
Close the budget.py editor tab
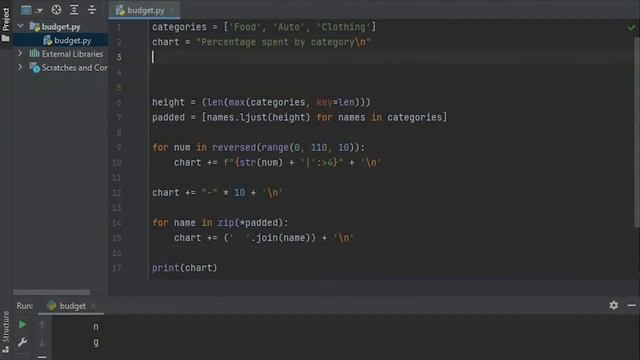172,10
